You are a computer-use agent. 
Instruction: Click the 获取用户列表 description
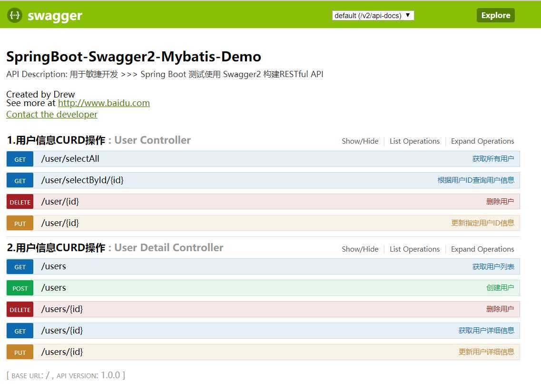[x=493, y=267]
